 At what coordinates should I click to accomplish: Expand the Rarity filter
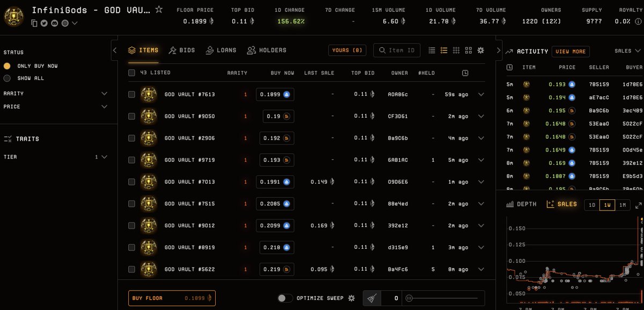tap(105, 93)
